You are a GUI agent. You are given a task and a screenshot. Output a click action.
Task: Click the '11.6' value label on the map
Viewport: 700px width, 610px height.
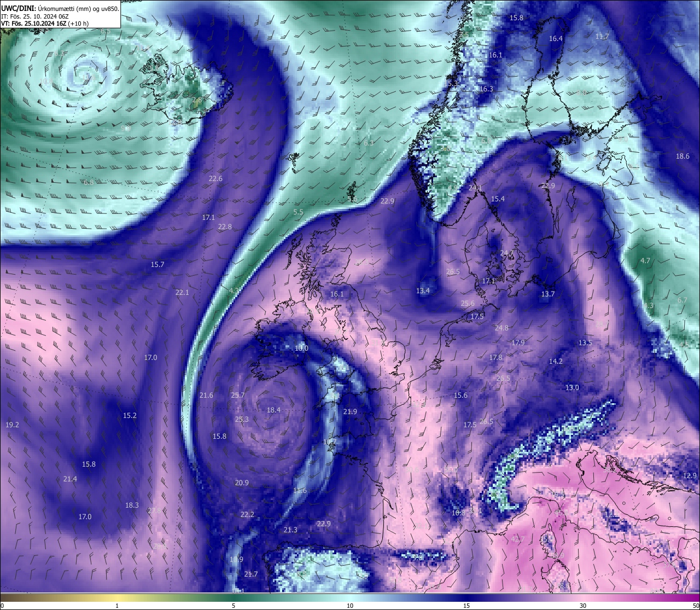pos(300,490)
